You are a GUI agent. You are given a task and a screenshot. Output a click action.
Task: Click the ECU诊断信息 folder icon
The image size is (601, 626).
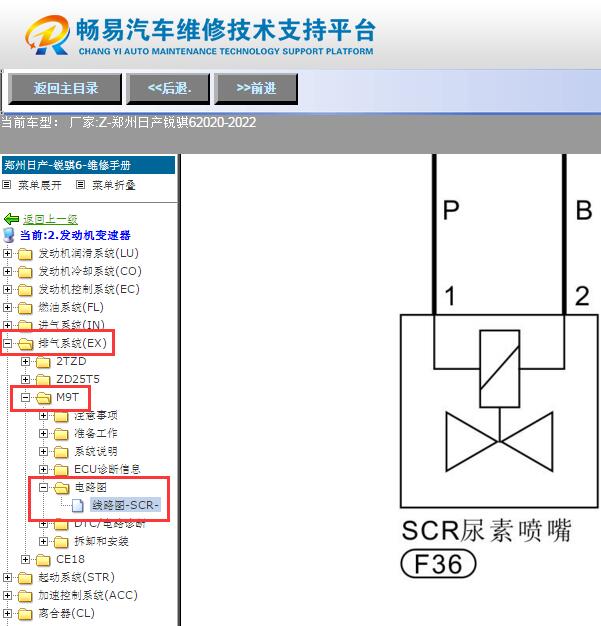61,470
